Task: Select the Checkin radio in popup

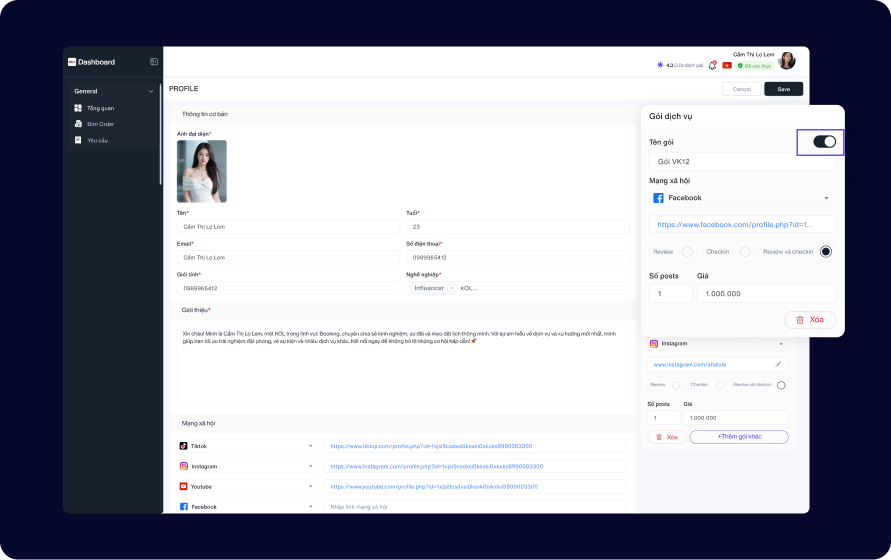Action: tap(745, 251)
